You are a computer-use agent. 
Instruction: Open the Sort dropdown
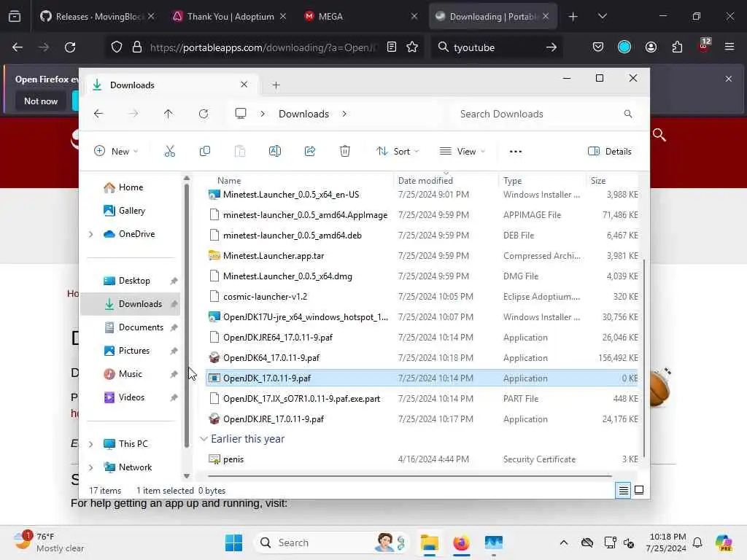coord(398,152)
